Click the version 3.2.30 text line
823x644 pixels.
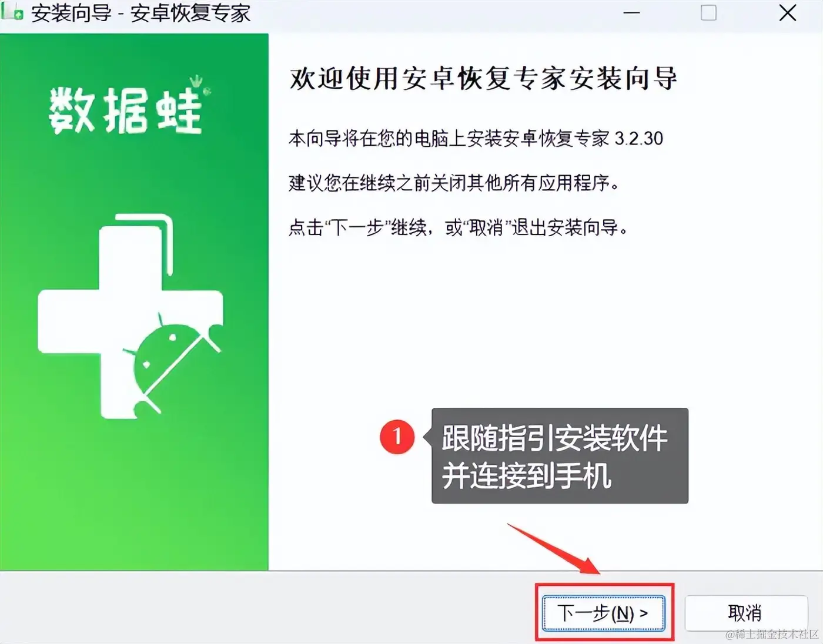(x=476, y=138)
